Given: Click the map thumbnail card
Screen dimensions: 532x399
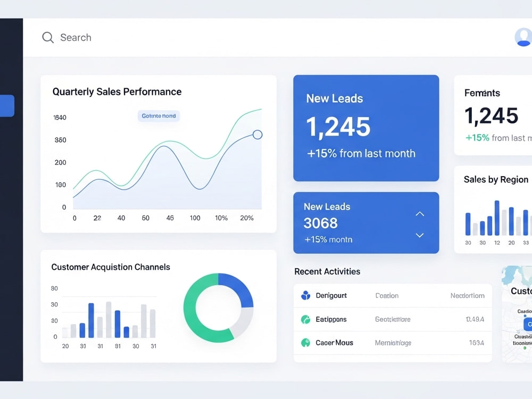Looking at the screenshot, I should 517,314.
